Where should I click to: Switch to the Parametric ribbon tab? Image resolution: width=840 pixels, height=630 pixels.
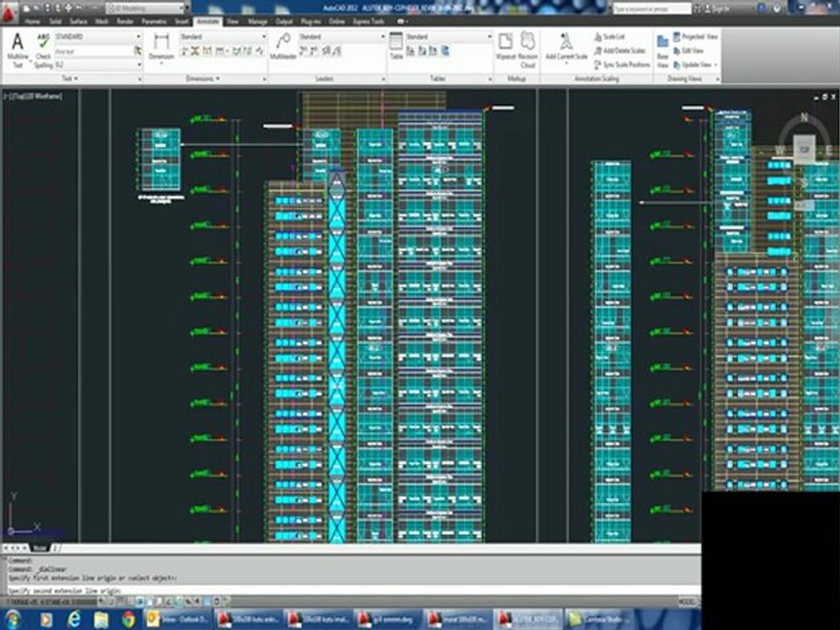click(154, 21)
